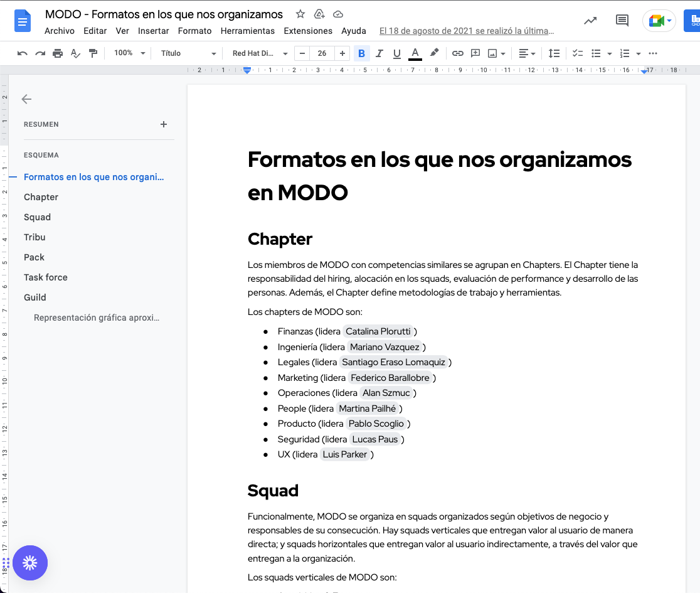Click the Catalina Plorutti person chip
700x593 pixels.
click(378, 331)
